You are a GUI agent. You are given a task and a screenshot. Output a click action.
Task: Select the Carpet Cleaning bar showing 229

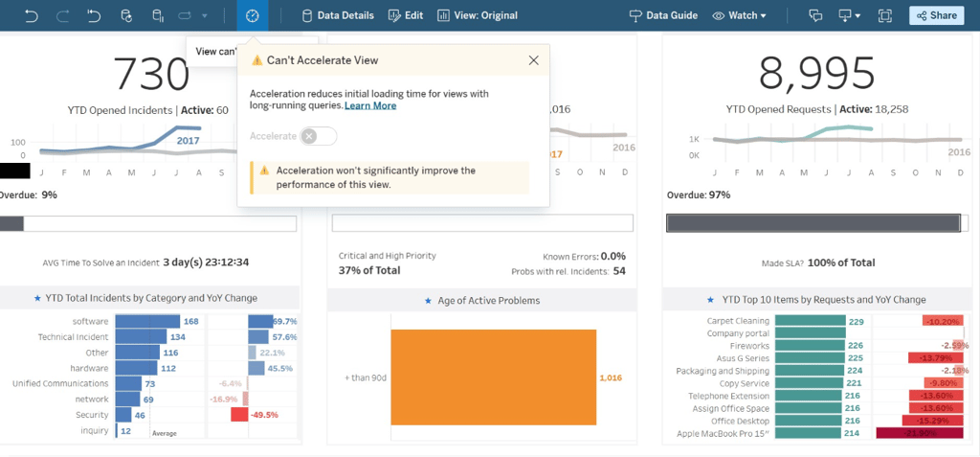[x=810, y=321]
